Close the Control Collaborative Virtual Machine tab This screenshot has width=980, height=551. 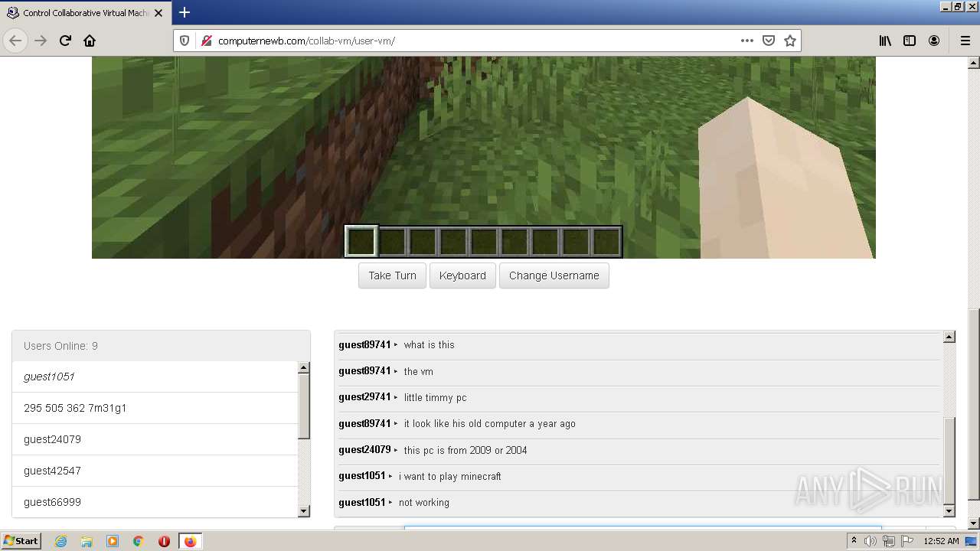click(x=158, y=13)
